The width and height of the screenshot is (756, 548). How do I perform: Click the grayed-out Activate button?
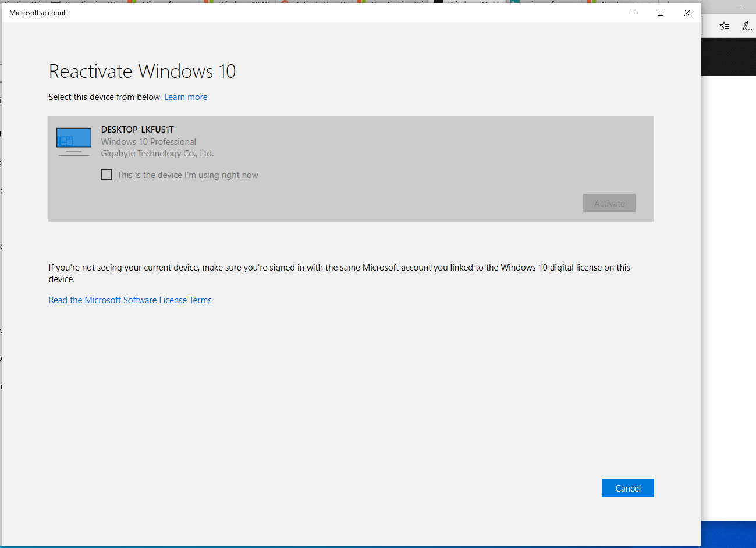tap(609, 203)
